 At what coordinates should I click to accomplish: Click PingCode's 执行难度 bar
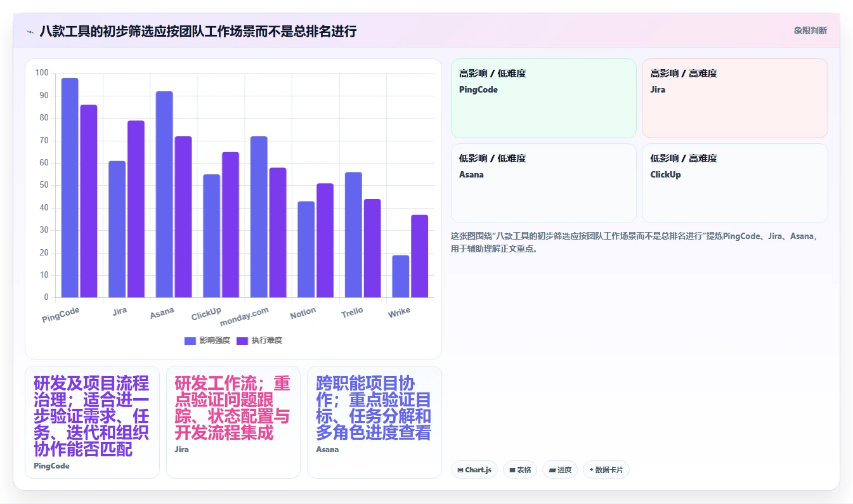click(x=89, y=201)
